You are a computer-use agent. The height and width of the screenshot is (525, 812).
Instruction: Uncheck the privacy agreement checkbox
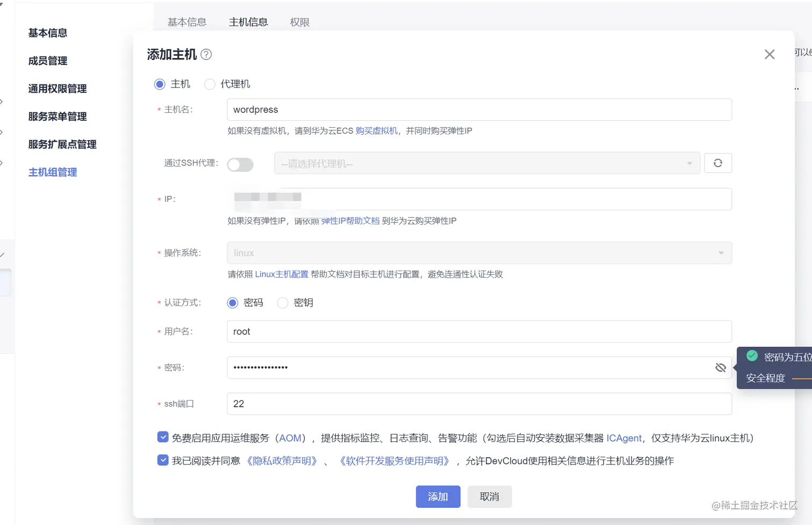click(163, 460)
